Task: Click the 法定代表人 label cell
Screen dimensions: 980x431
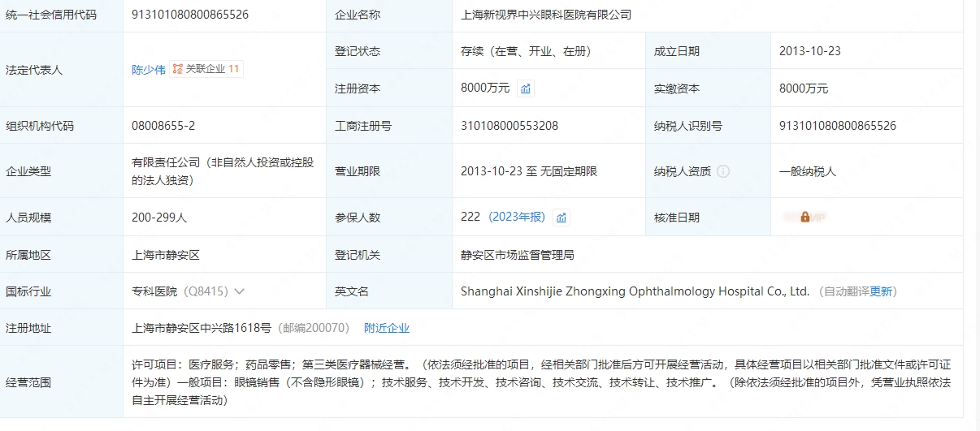Action: click(x=61, y=70)
